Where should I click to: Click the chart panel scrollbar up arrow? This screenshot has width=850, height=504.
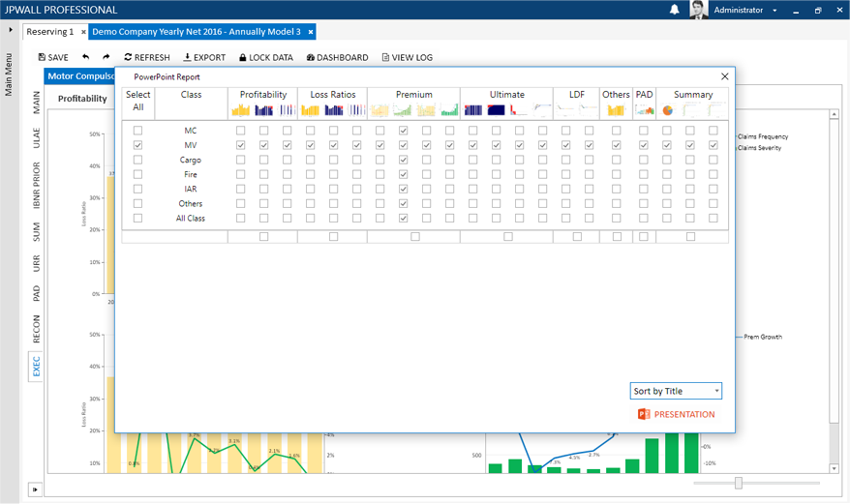coord(835,114)
